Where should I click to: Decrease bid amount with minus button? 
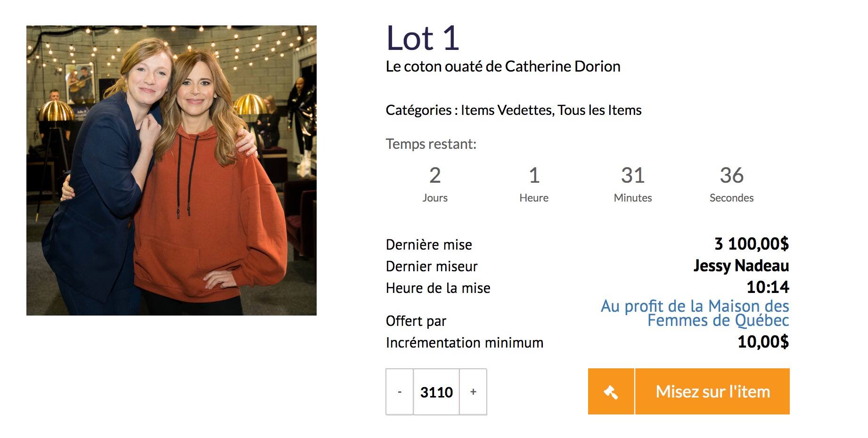click(400, 392)
